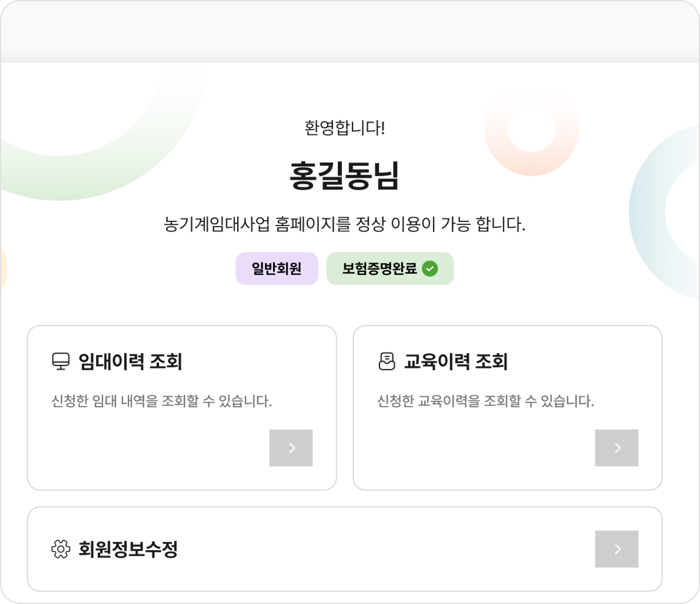Open 교육이력 조회 with its arrow button
This screenshot has height=604, width=700.
tap(616, 448)
